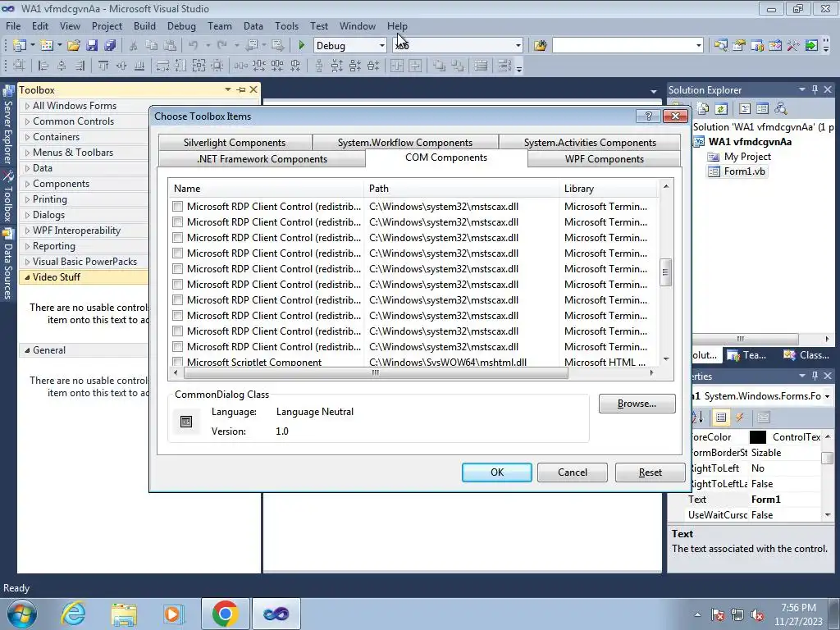The width and height of the screenshot is (840, 630).
Task: Tick the Microsoft Scriptlet Component checkbox
Action: [x=177, y=362]
